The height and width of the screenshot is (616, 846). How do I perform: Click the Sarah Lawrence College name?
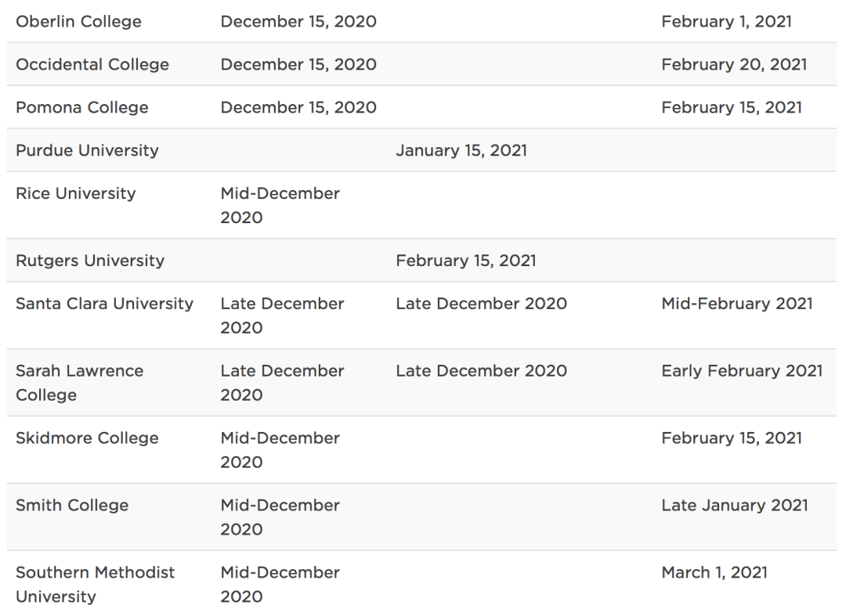click(79, 383)
